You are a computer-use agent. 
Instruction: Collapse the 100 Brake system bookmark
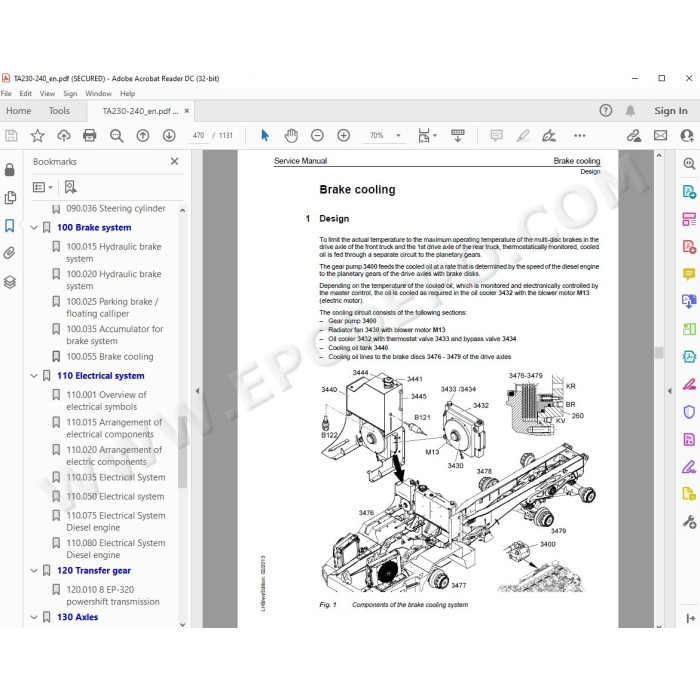point(33,228)
